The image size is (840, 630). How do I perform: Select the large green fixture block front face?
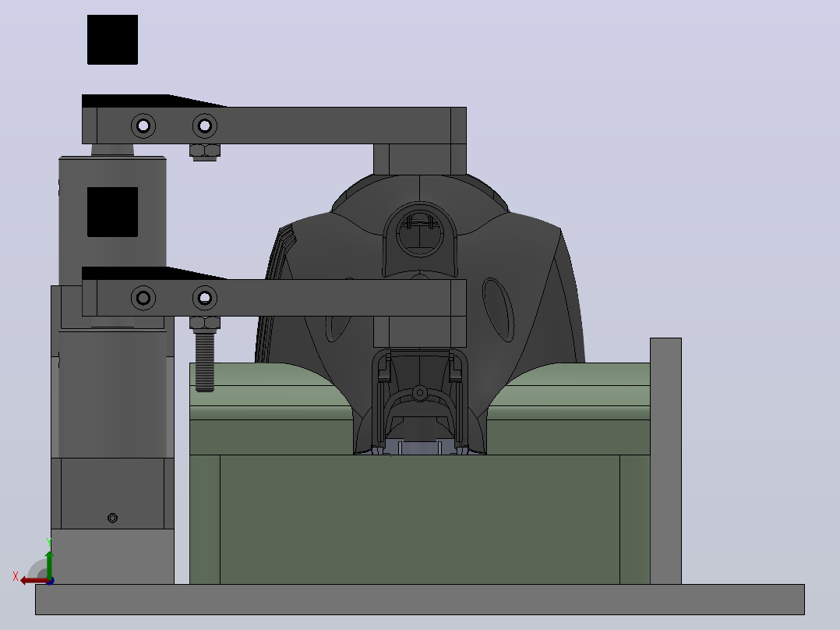420,519
